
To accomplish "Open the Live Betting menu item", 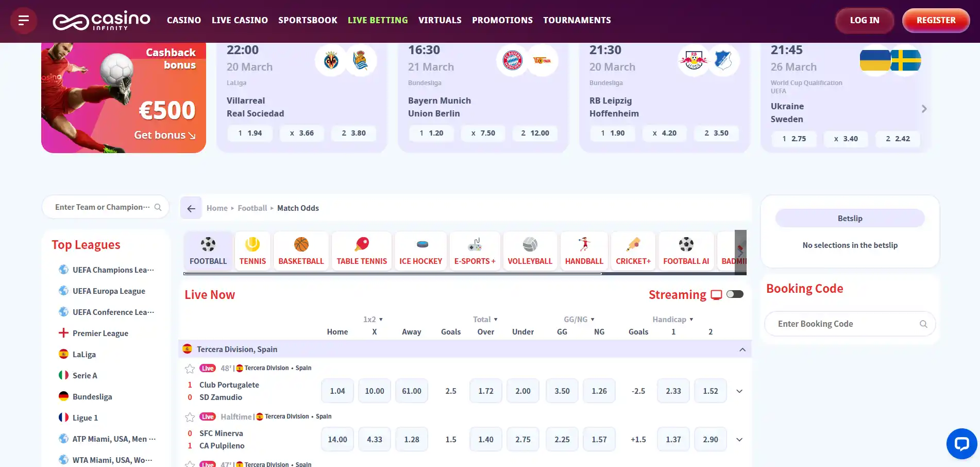I will [x=378, y=20].
